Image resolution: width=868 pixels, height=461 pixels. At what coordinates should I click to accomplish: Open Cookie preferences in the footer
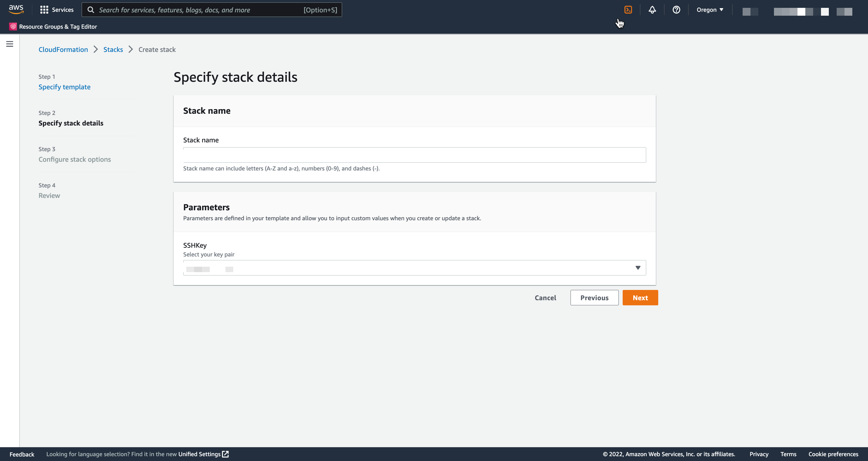[x=833, y=454]
